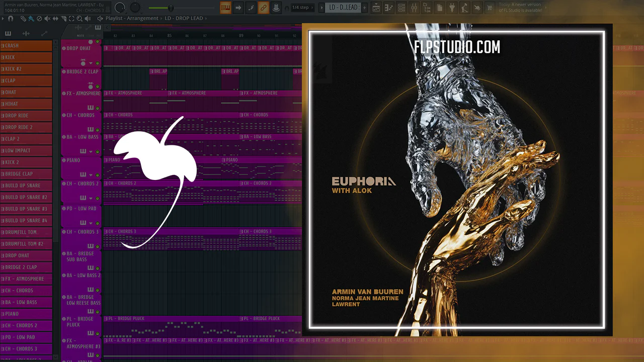Expand the BA - LOW BASS track options arrow

(91, 151)
